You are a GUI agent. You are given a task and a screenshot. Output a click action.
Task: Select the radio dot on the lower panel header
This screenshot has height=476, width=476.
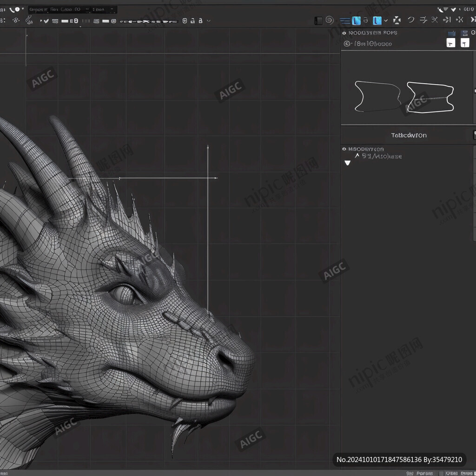click(344, 149)
